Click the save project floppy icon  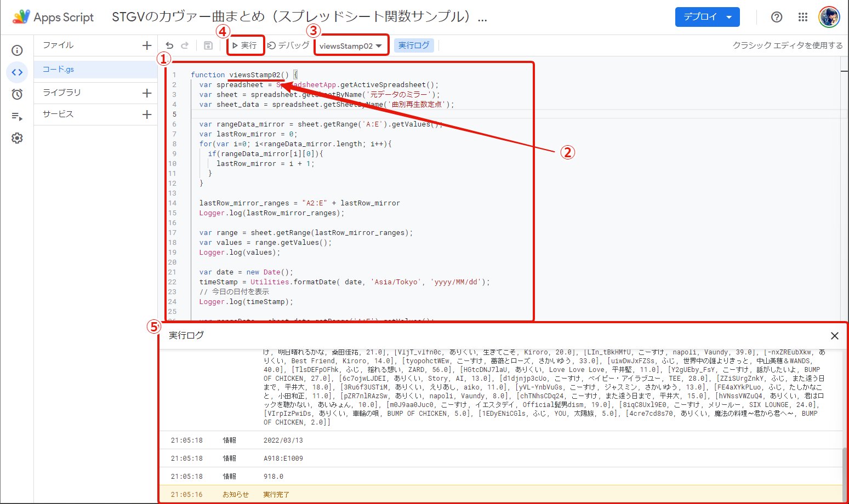click(x=208, y=45)
